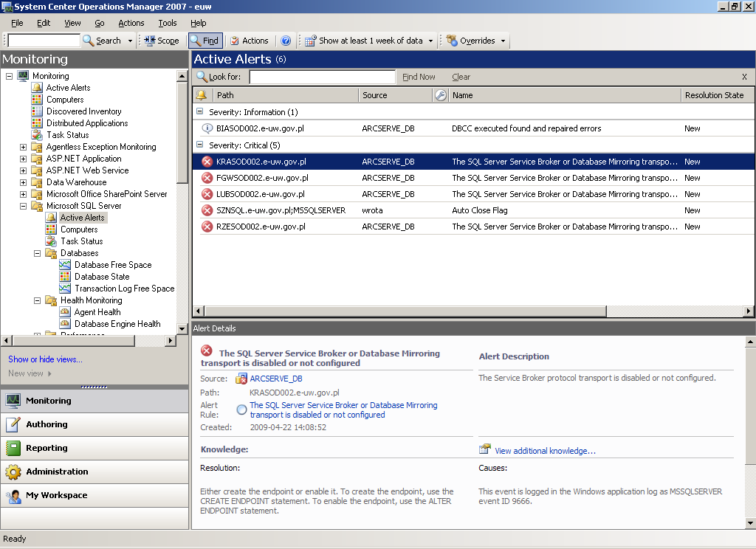Click the calendar icon for data time range
756x549 pixels.
311,41
